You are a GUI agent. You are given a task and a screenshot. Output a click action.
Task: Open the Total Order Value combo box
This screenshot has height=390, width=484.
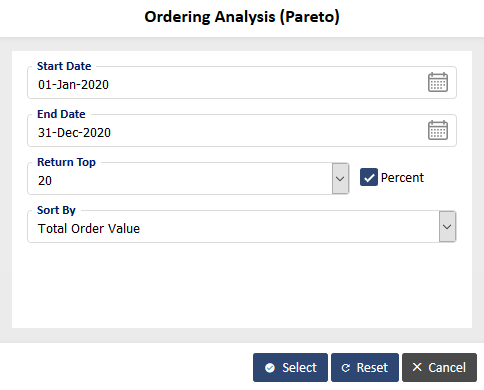(242, 226)
